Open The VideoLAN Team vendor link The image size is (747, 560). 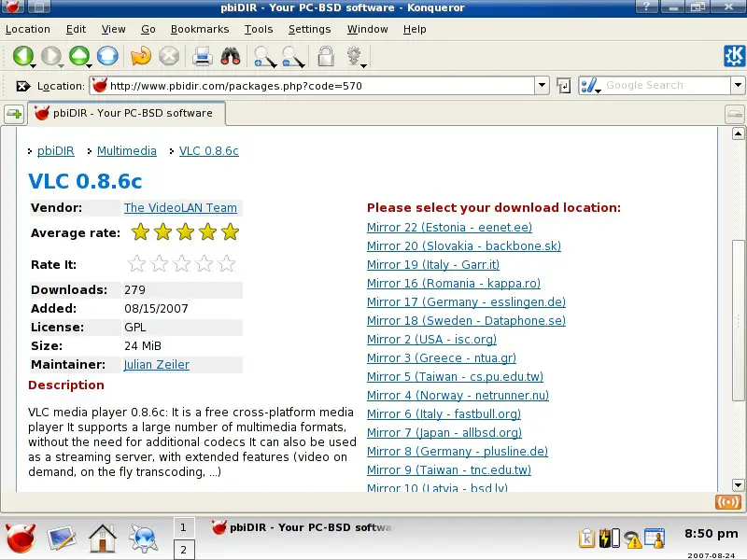pyautogui.click(x=180, y=207)
